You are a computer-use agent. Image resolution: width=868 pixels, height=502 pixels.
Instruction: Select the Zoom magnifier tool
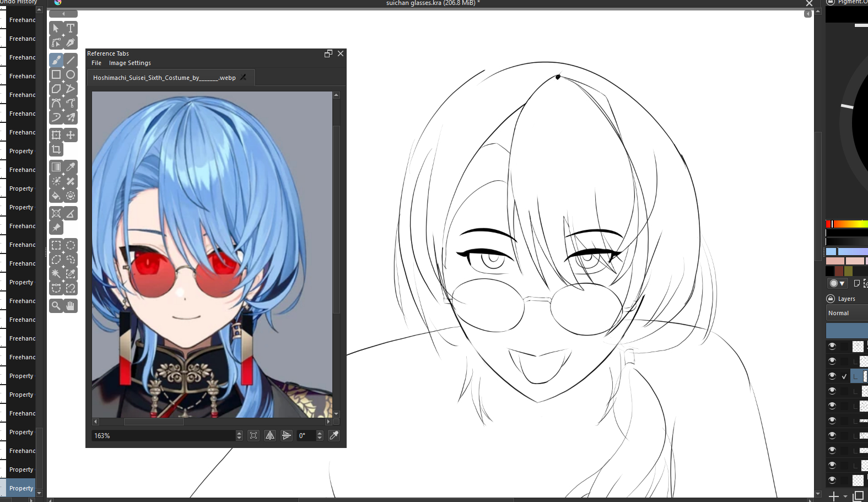point(56,306)
